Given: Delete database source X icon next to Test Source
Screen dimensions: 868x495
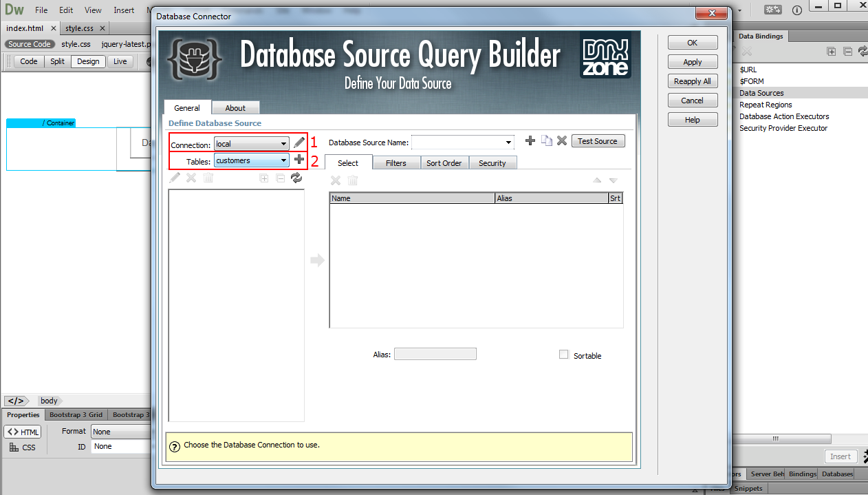Looking at the screenshot, I should coord(562,141).
